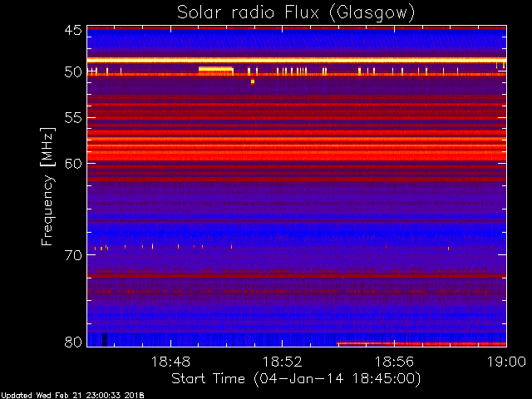Click the 18:52 time tick label
532x399 pixels.
283,362
